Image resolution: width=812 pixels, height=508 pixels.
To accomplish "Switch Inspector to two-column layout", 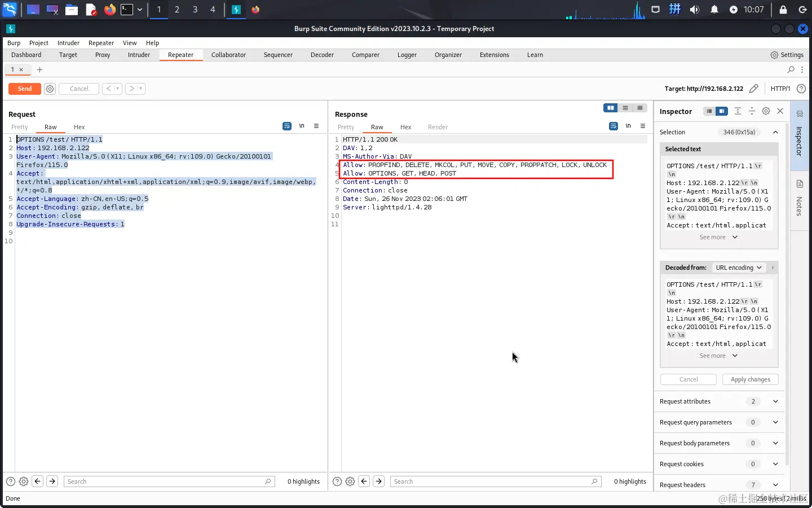I will [722, 111].
